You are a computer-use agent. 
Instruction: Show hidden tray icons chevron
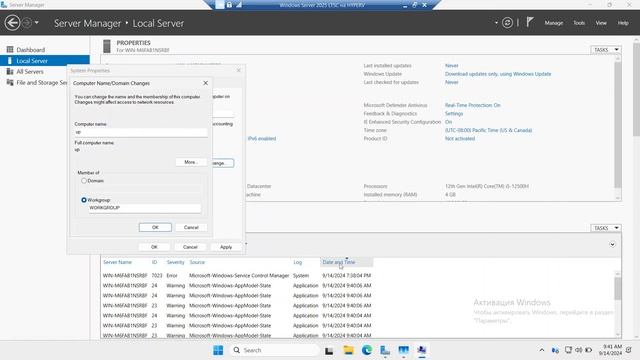click(542, 350)
